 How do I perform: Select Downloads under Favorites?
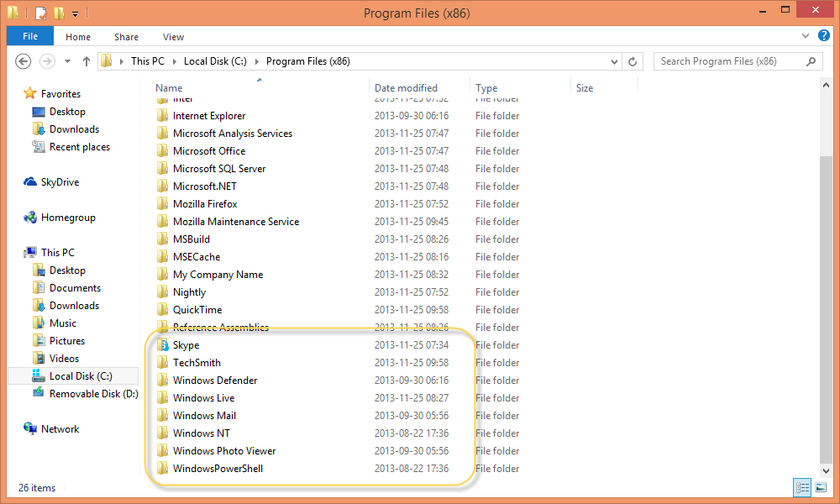click(75, 129)
